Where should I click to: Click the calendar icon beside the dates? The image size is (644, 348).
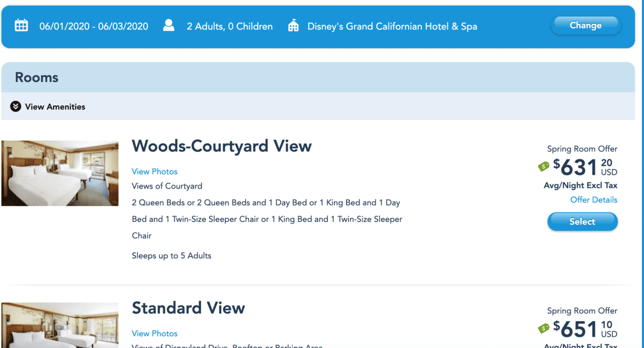(21, 25)
